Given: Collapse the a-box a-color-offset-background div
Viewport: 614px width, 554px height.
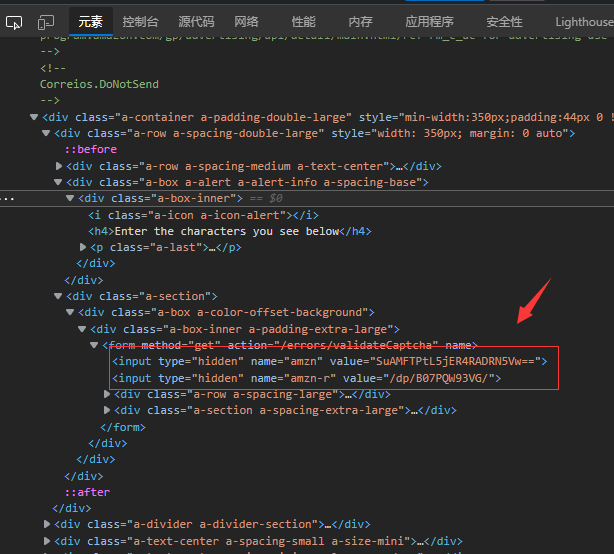Looking at the screenshot, I should coord(70,312).
